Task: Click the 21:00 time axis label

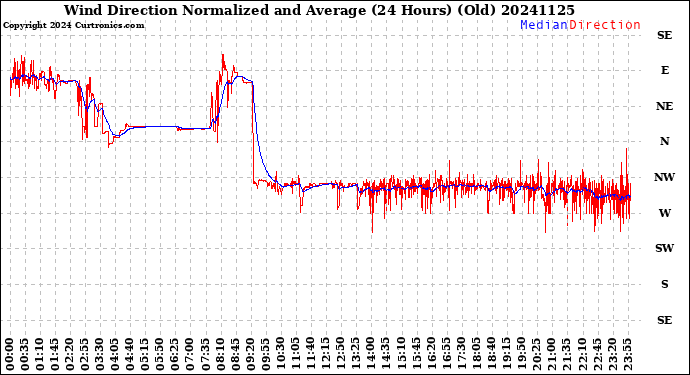Action: [552, 354]
